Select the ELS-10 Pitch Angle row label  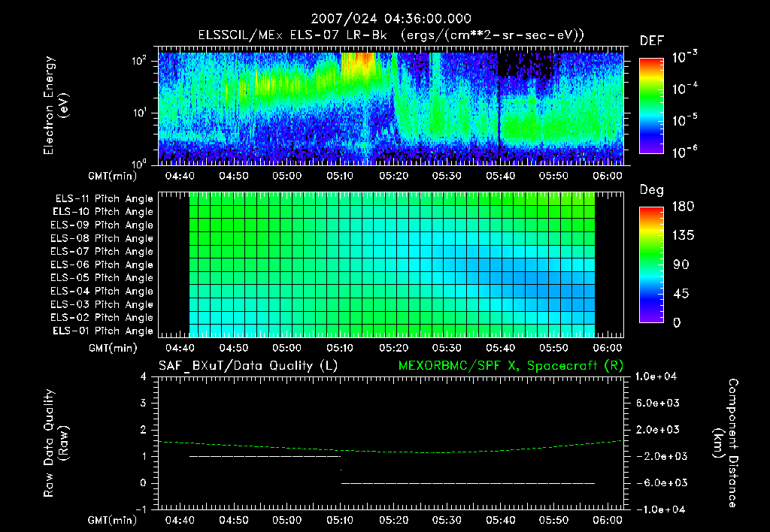[103, 212]
